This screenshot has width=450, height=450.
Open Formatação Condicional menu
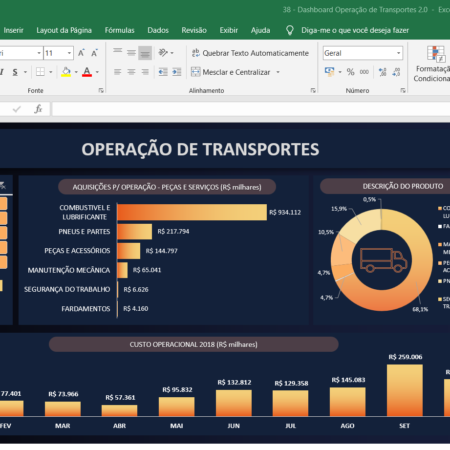click(x=432, y=64)
